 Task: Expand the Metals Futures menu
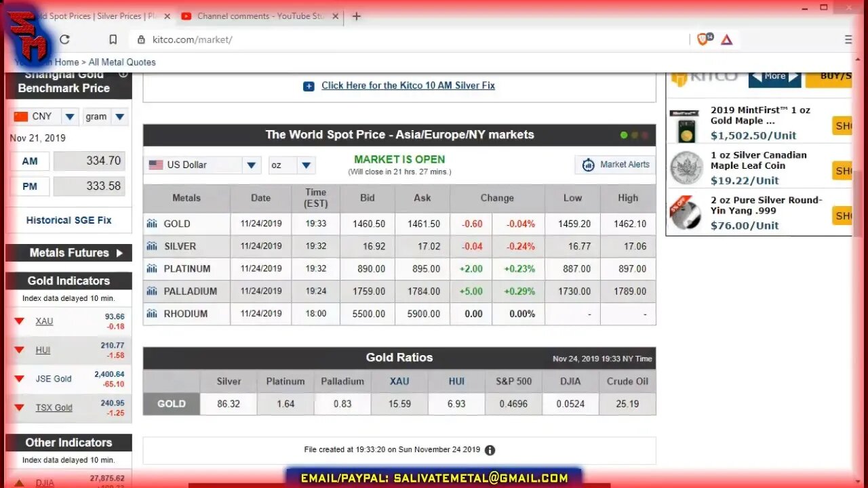tap(68, 253)
